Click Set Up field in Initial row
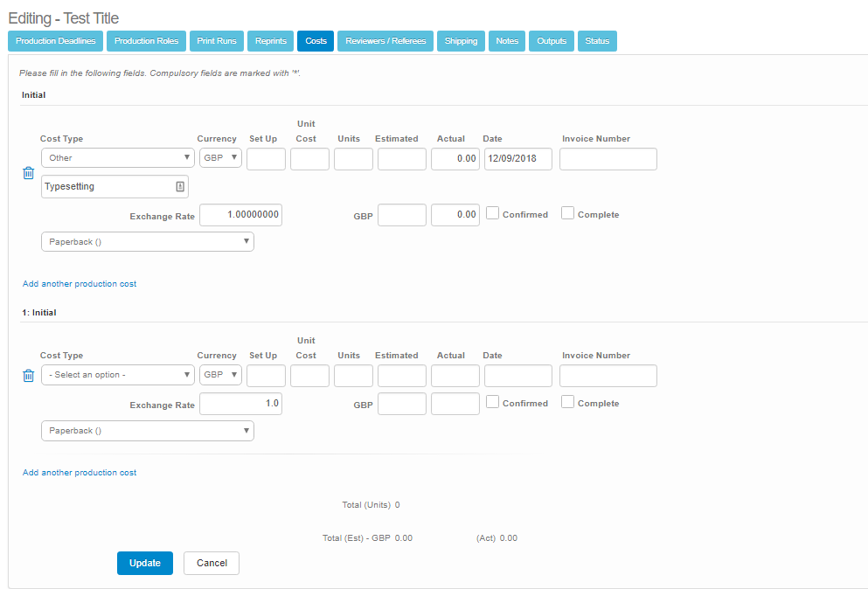The image size is (868, 589). point(267,159)
